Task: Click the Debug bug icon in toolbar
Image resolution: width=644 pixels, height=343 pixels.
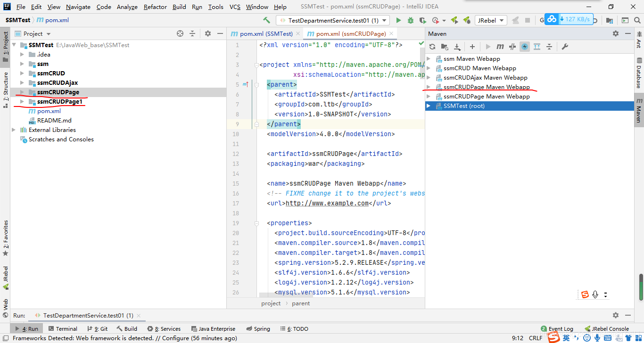Action: (x=411, y=20)
